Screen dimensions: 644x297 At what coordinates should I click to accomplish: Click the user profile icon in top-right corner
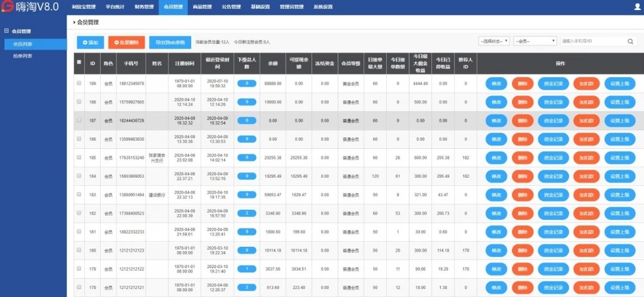(x=636, y=7)
